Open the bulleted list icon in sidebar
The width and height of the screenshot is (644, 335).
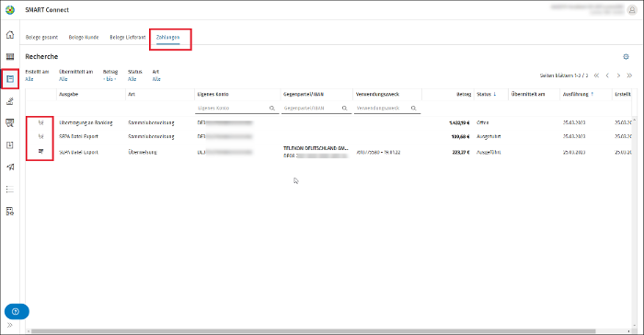[10, 189]
